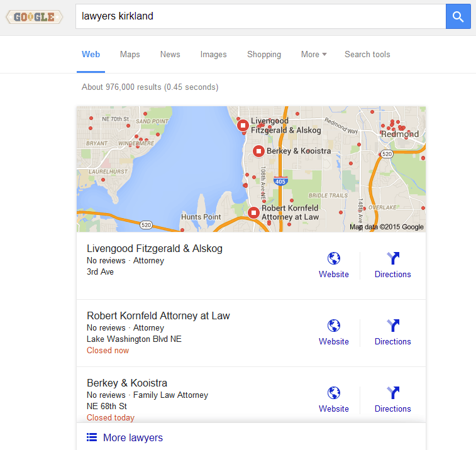Click the Hunts Point label on map
Image resolution: width=476 pixels, height=450 pixels.
coord(201,217)
